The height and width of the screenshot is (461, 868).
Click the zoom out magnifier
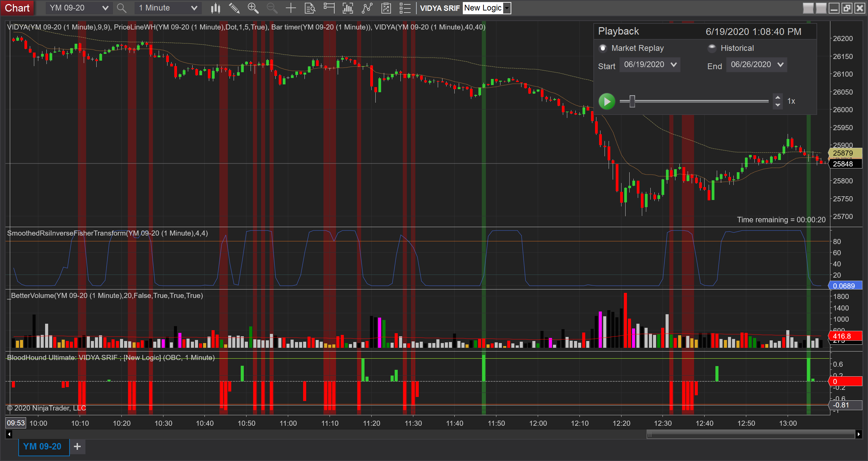pyautogui.click(x=272, y=8)
